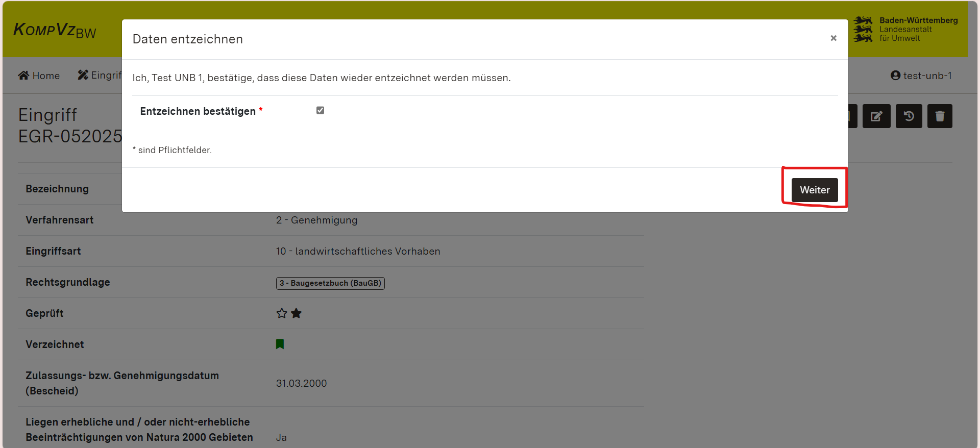This screenshot has width=980, height=448.
Task: Click the KompVzBW logo
Action: point(55,30)
